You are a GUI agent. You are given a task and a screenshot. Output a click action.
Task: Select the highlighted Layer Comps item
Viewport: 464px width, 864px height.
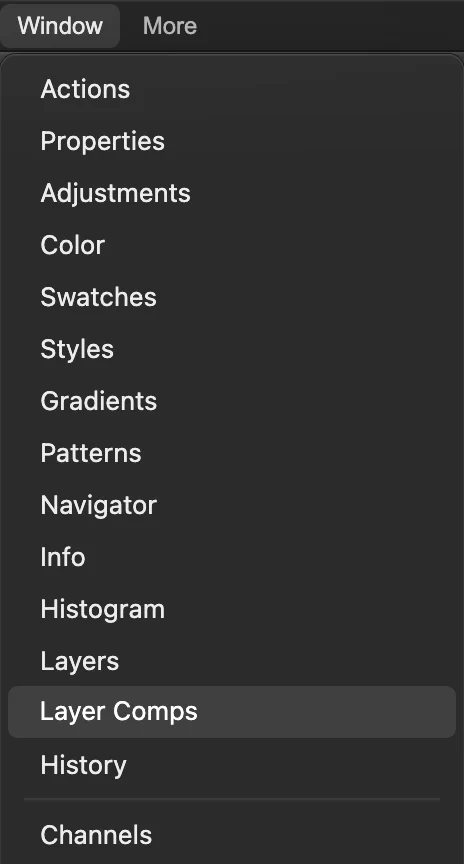[x=232, y=712]
